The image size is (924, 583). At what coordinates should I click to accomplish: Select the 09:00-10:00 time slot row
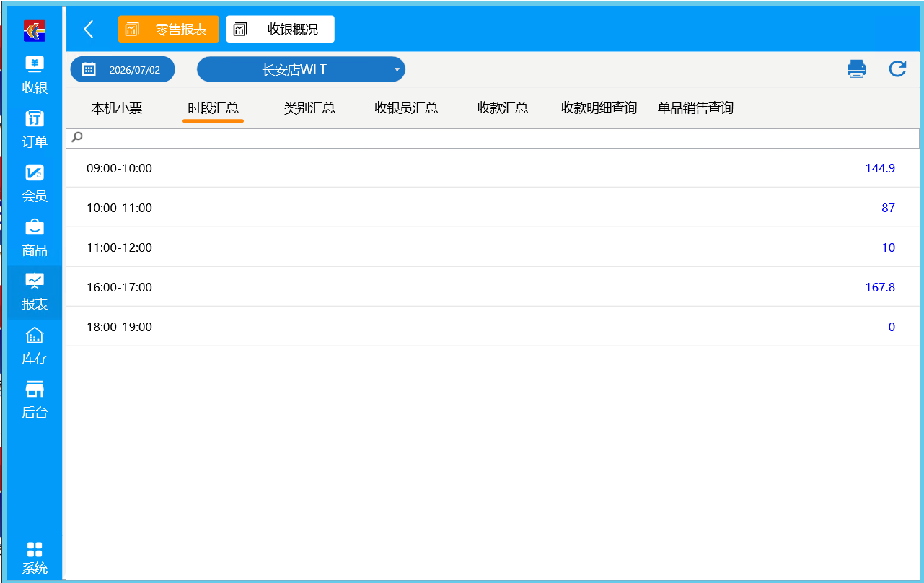[x=493, y=168]
